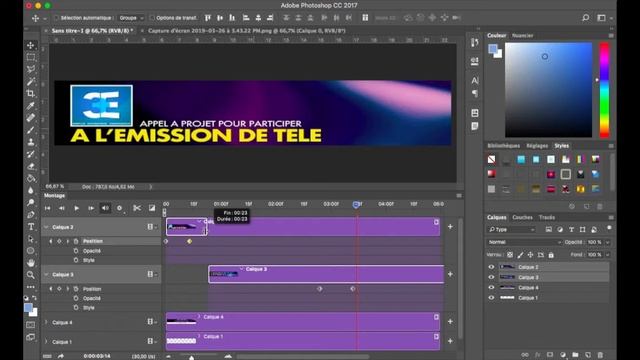Viewport: 640px width, 360px height.
Task: Select the Calque 3 clip in timeline
Action: (x=326, y=274)
